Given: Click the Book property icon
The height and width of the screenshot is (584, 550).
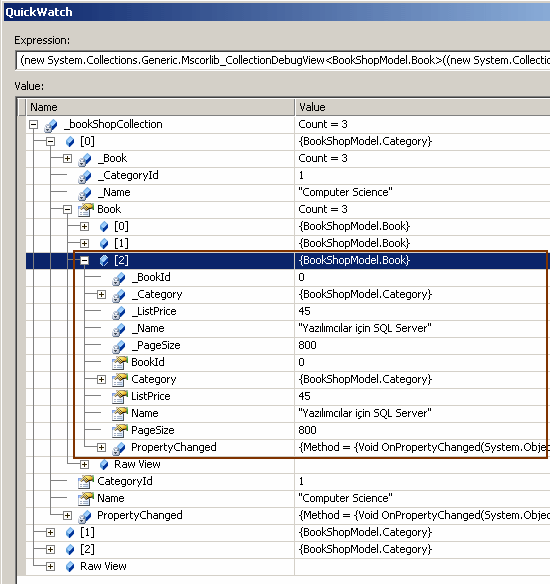Looking at the screenshot, I should [85, 210].
